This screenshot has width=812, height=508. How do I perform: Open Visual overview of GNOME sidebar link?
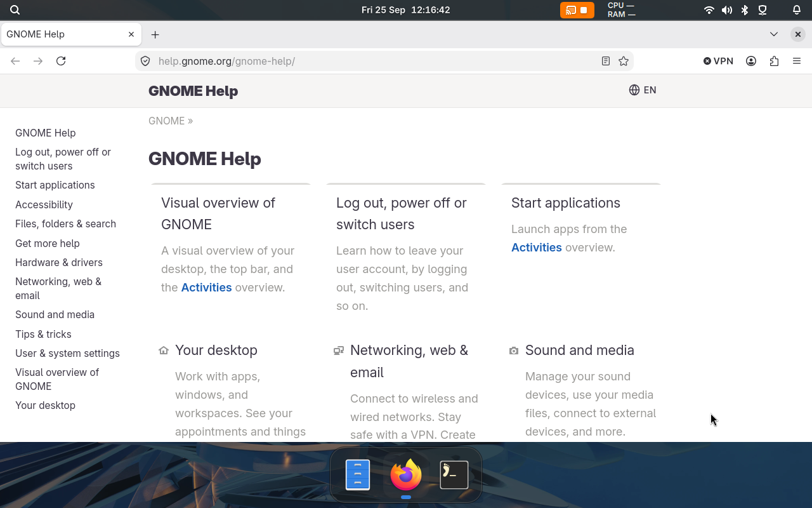pyautogui.click(x=57, y=379)
